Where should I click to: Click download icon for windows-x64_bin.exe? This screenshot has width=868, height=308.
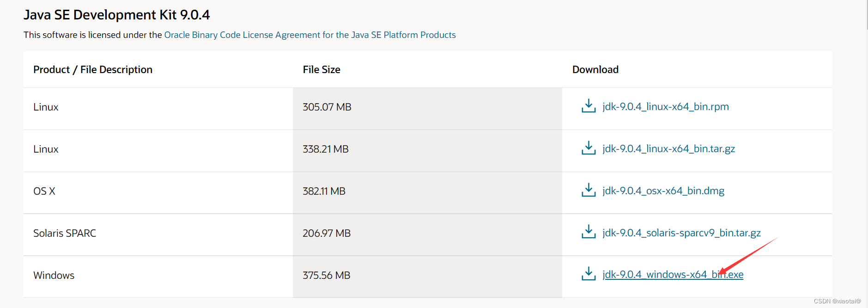tap(588, 274)
